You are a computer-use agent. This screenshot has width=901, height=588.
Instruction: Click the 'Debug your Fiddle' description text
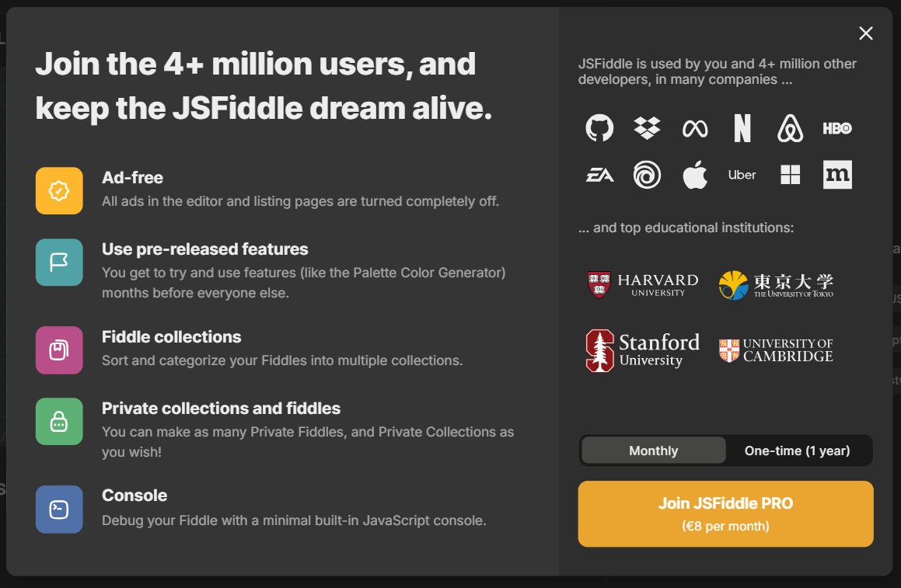294,520
